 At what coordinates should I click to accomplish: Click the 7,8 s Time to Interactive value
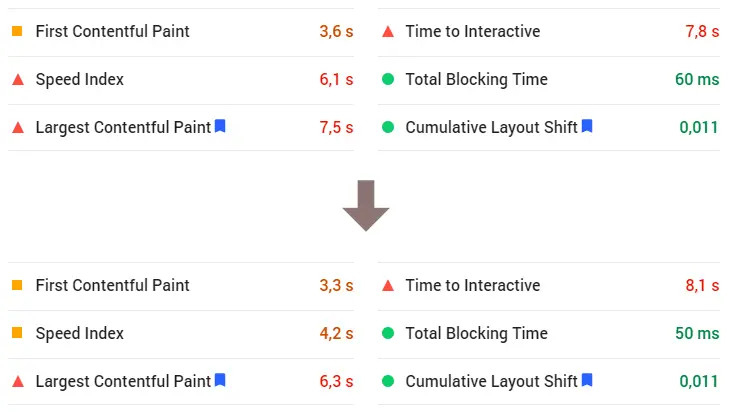pyautogui.click(x=702, y=31)
